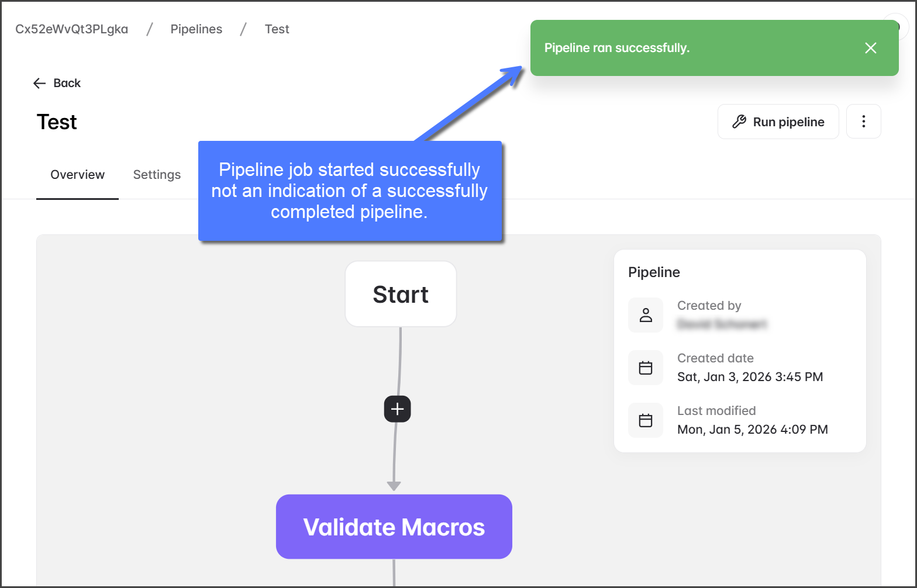Viewport: 917px width, 588px height.
Task: Click the Pipeline ran successfully message
Action: coord(617,48)
